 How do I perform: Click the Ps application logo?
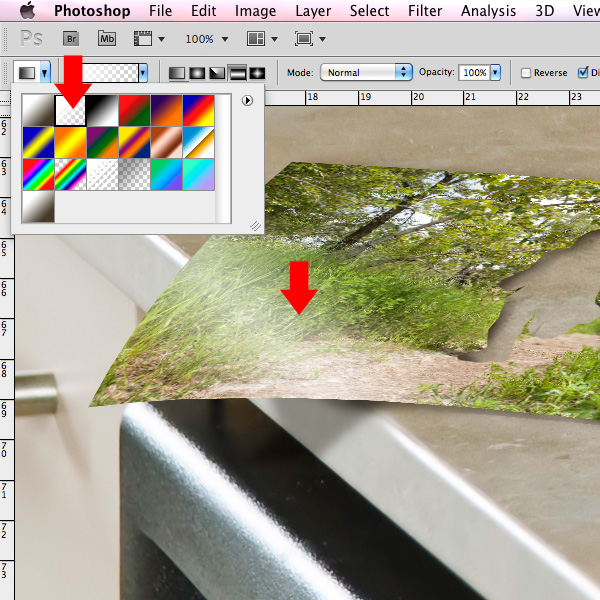point(31,38)
